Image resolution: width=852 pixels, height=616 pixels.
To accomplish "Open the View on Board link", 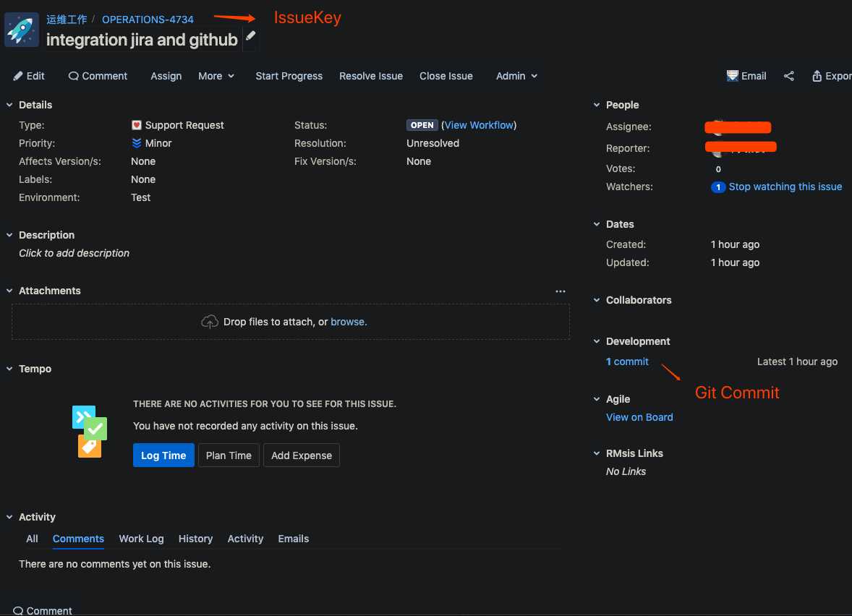I will click(639, 417).
